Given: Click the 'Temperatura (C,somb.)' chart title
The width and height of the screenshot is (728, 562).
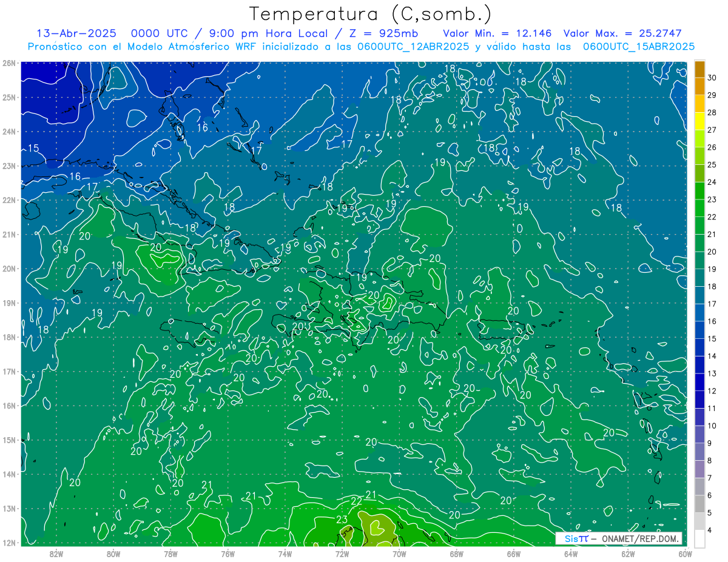Looking at the screenshot, I should click(370, 15).
